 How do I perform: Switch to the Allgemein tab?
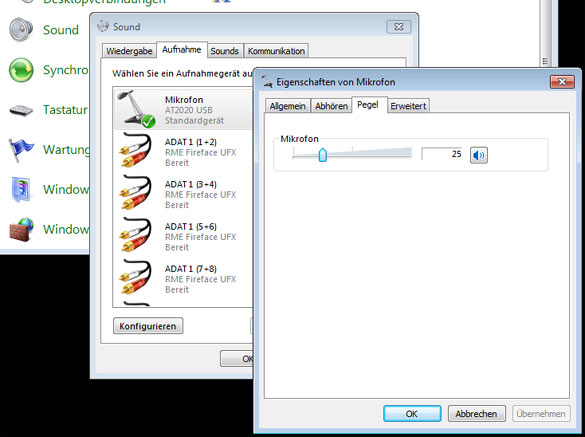point(288,106)
